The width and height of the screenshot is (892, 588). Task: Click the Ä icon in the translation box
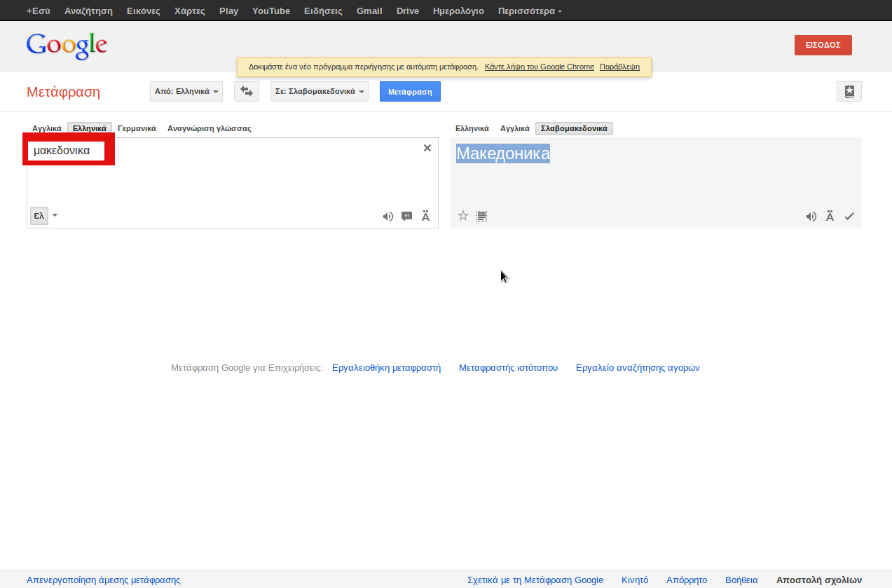(x=830, y=217)
